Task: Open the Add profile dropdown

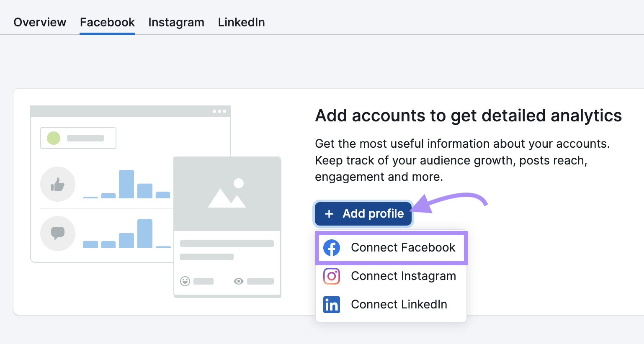Action: pos(363,214)
